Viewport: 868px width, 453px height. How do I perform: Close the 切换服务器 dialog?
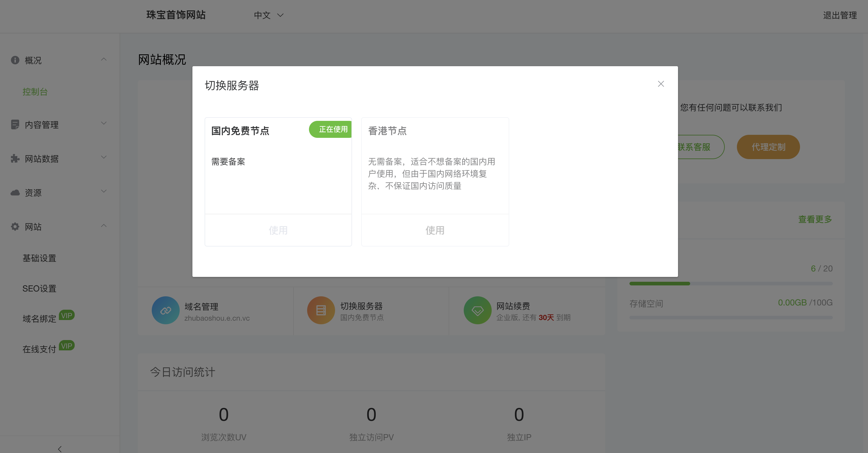click(661, 84)
